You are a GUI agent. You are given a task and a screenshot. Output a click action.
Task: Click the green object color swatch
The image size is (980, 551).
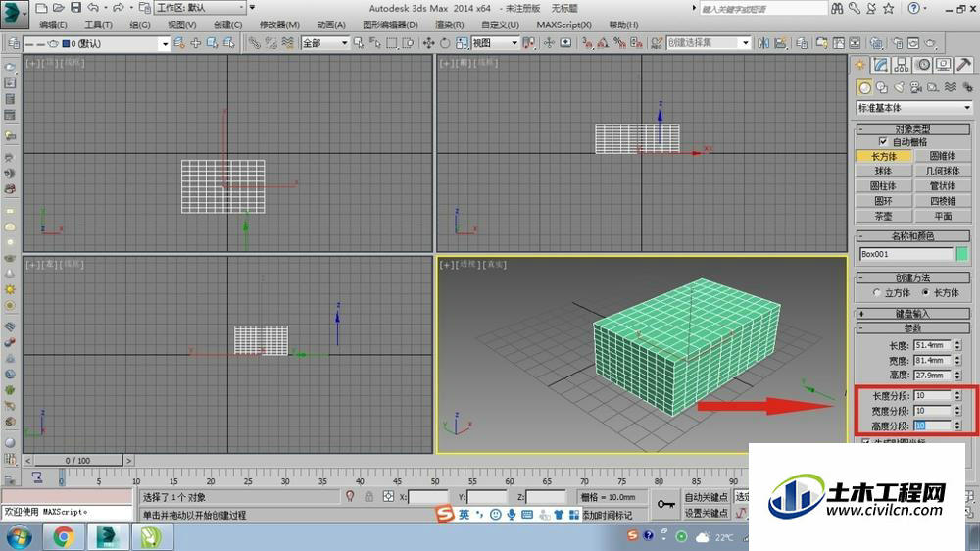click(962, 254)
